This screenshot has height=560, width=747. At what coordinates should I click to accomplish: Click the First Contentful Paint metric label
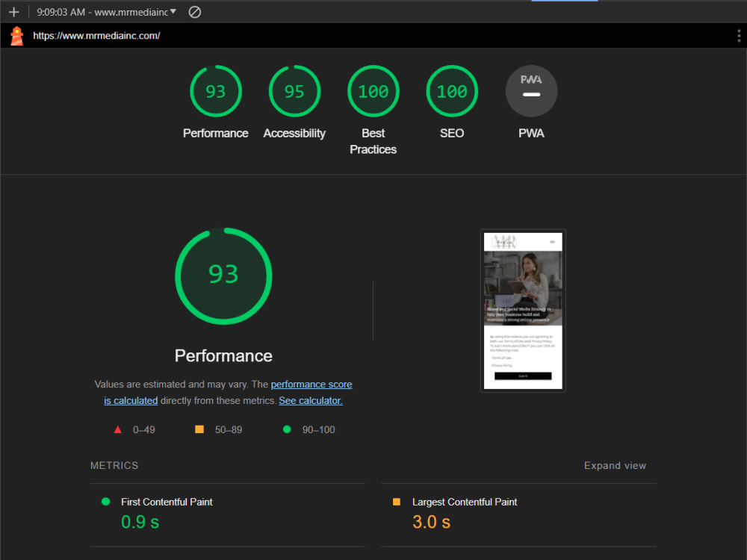[167, 502]
